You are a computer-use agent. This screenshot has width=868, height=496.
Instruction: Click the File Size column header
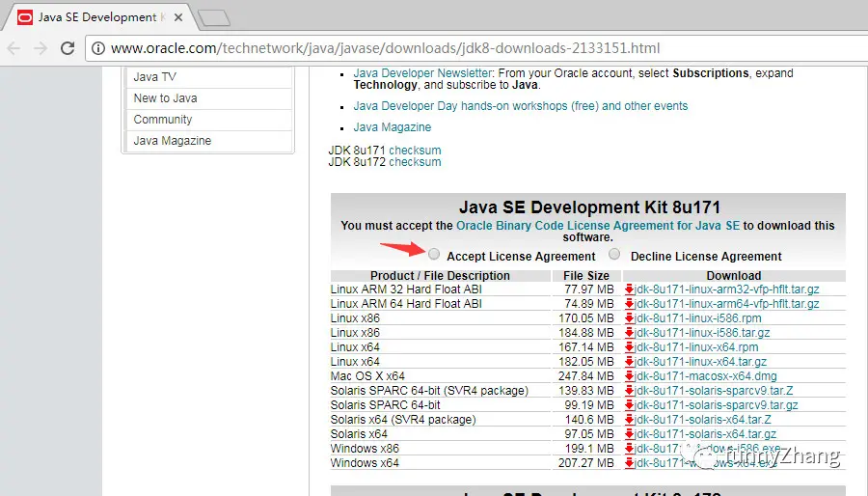click(586, 276)
